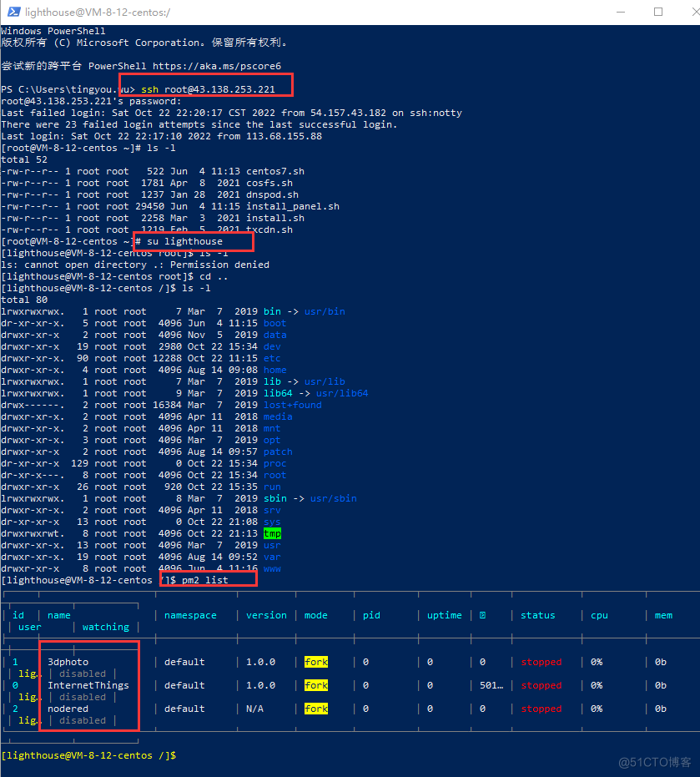This screenshot has height=777, width=700.
Task: Click the PowerShell icon in the title bar
Action: [x=14, y=12]
